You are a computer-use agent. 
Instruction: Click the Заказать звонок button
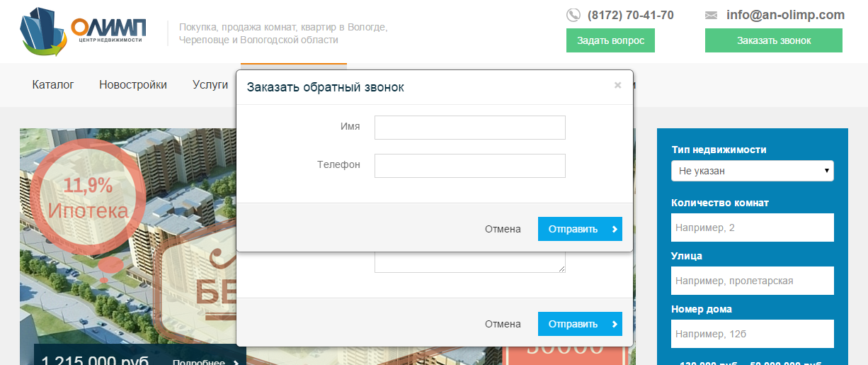[774, 40]
